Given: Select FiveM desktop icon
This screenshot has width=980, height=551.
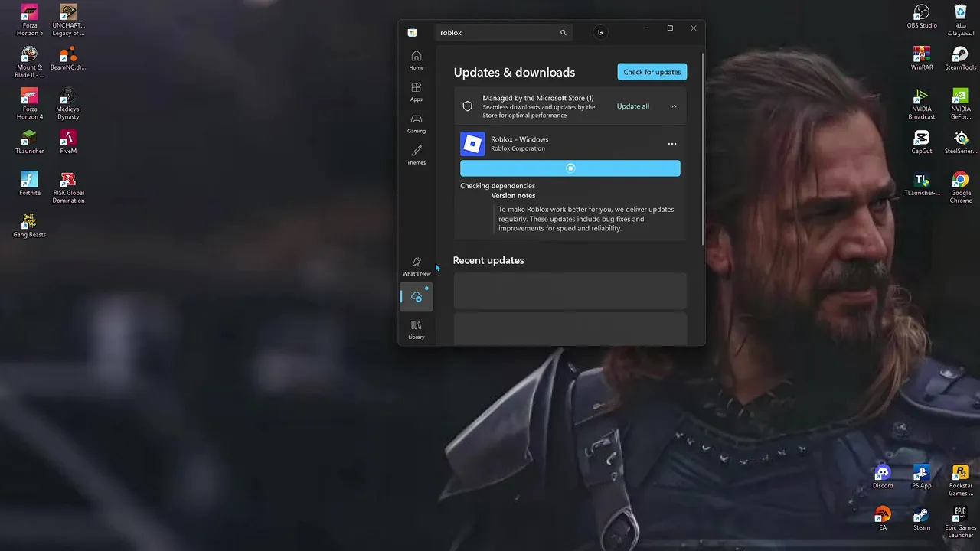Looking at the screenshot, I should 68,142.
